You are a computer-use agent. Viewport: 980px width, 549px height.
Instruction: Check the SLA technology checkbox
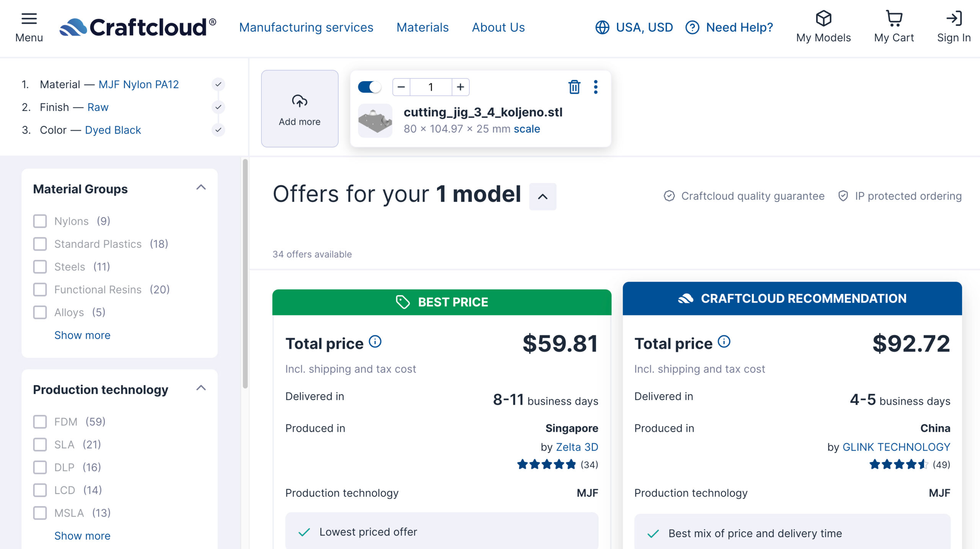tap(40, 444)
